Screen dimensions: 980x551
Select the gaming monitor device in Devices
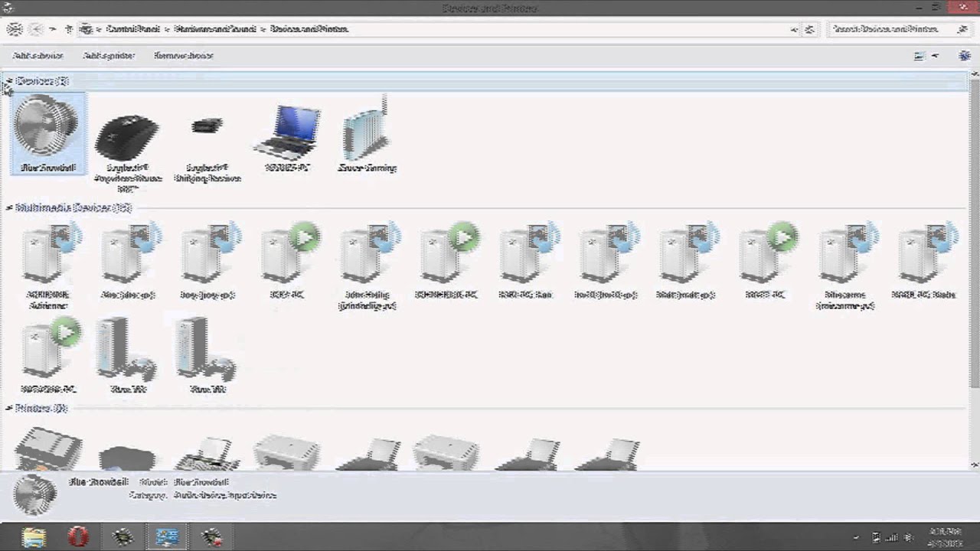(367, 130)
